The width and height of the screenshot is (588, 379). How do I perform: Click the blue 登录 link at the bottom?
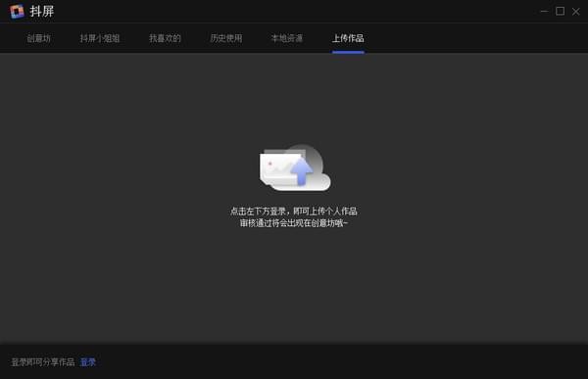point(88,362)
